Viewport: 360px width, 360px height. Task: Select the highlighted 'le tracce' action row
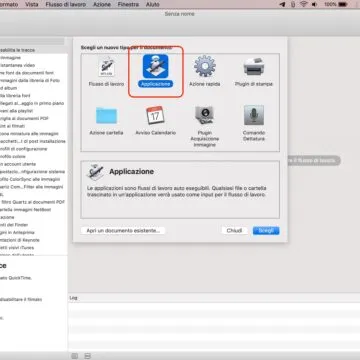[34, 50]
